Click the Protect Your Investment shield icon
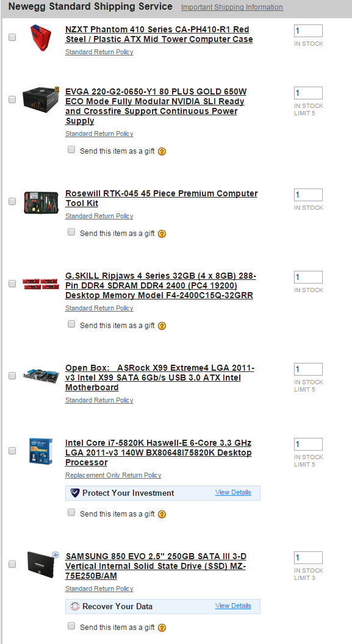The image size is (352, 644). pyautogui.click(x=75, y=493)
